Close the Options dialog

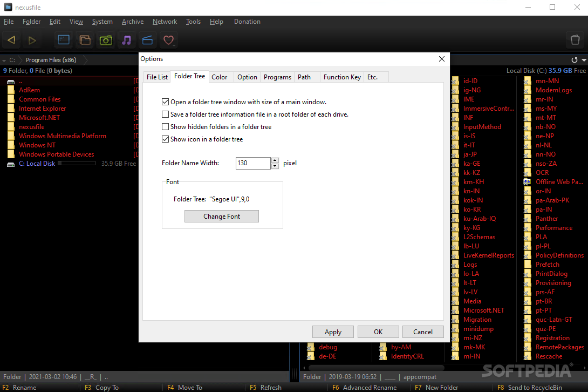point(442,59)
